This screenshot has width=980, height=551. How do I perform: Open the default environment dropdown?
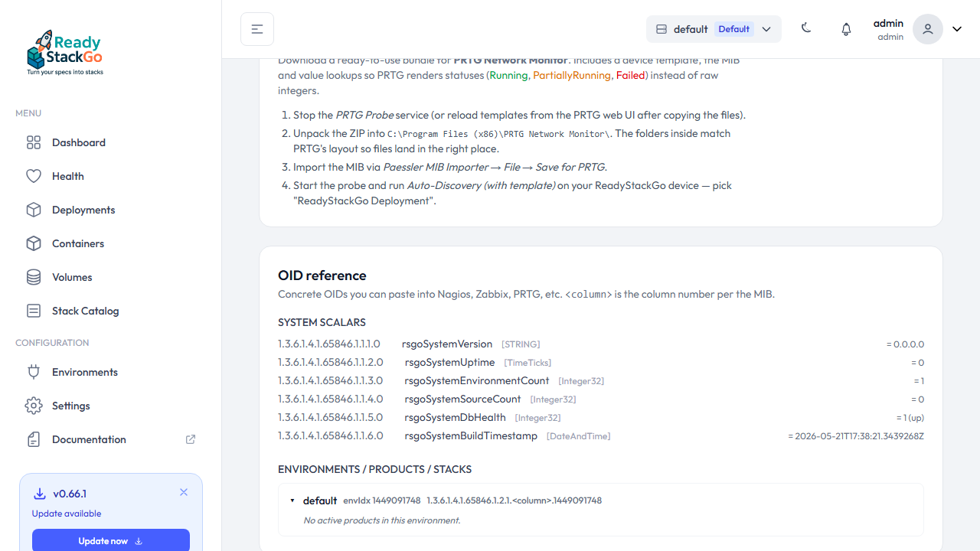[714, 29]
